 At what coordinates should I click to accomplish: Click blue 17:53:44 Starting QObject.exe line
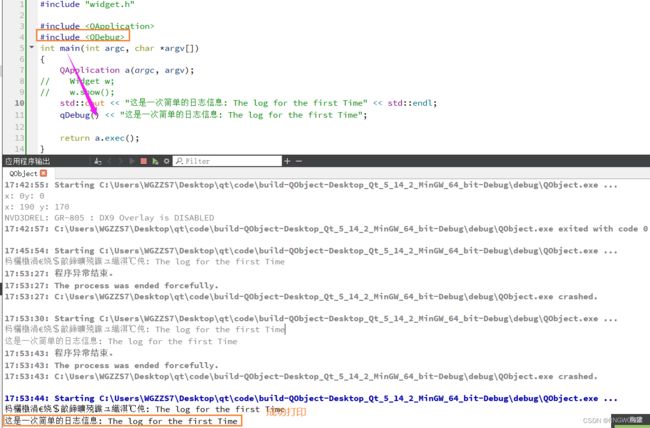click(x=311, y=398)
